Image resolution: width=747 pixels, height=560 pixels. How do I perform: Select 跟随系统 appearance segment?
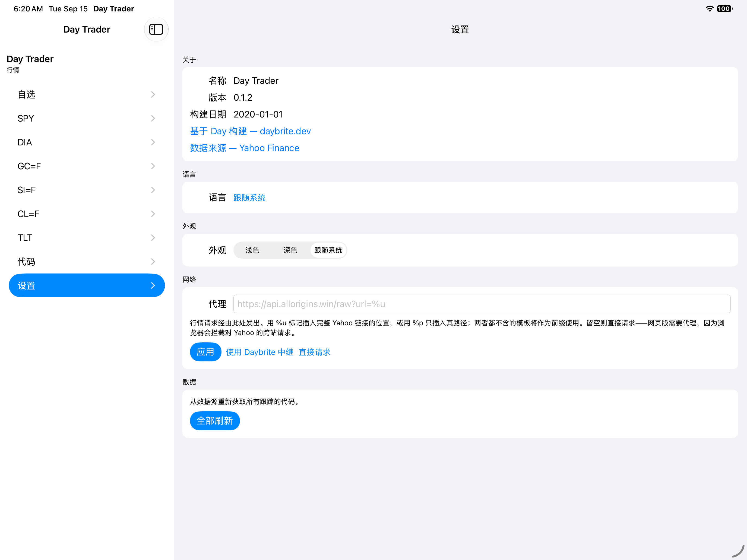[x=328, y=250]
